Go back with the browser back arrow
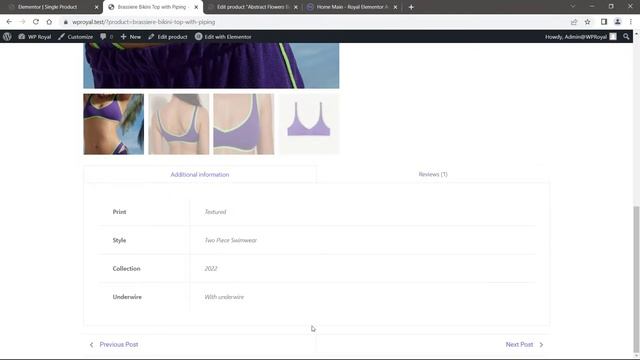640x360 pixels. click(x=9, y=22)
